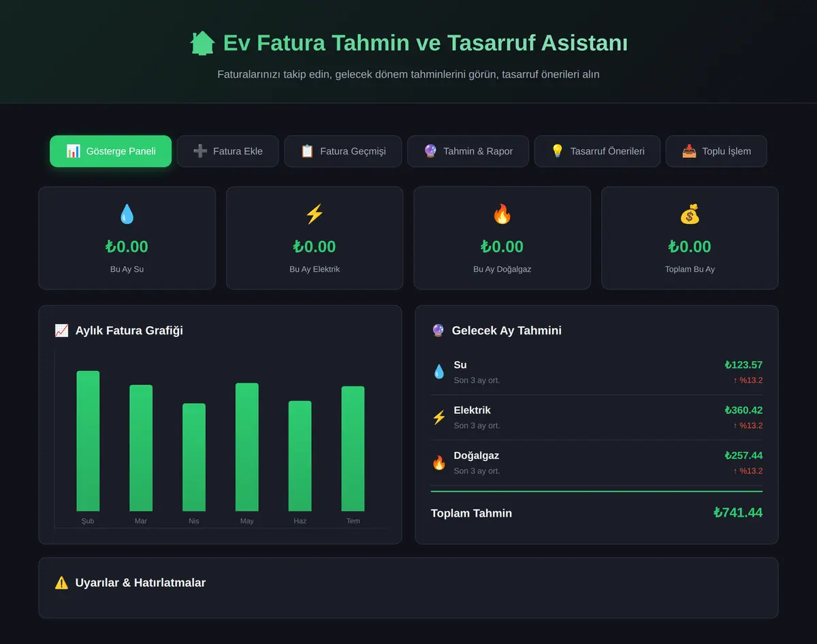Click the Toplam Bu Ay card label
Viewport: 817px width, 644px height.
[690, 269]
